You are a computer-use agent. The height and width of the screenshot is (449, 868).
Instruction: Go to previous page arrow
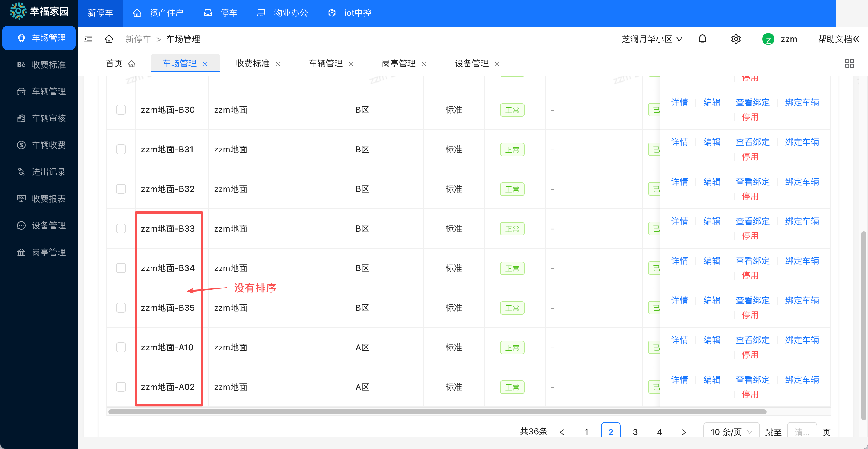click(x=562, y=432)
